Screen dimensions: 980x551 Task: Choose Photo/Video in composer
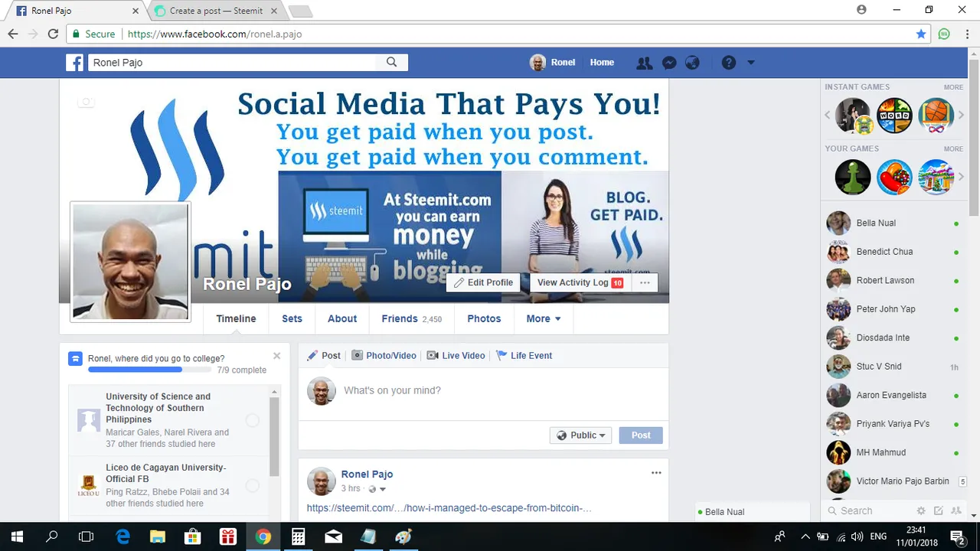pos(384,355)
